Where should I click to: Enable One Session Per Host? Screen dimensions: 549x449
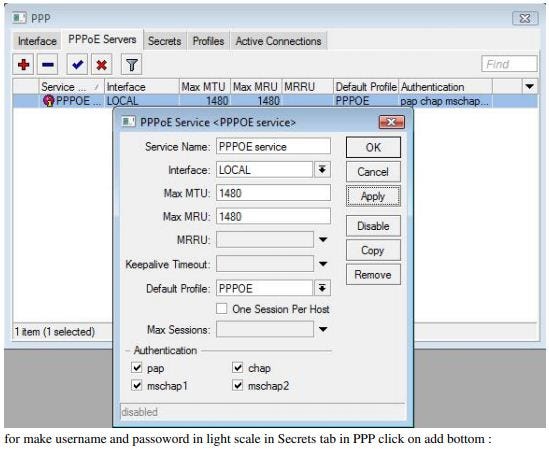coord(221,309)
